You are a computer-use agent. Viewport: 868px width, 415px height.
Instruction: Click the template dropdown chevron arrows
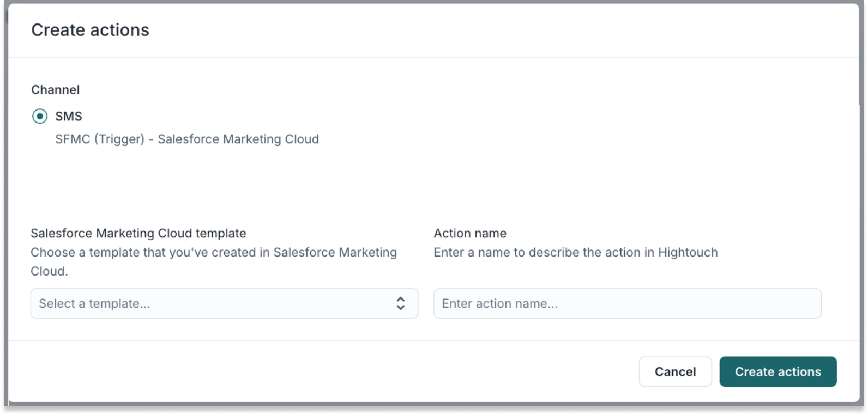[x=401, y=303]
